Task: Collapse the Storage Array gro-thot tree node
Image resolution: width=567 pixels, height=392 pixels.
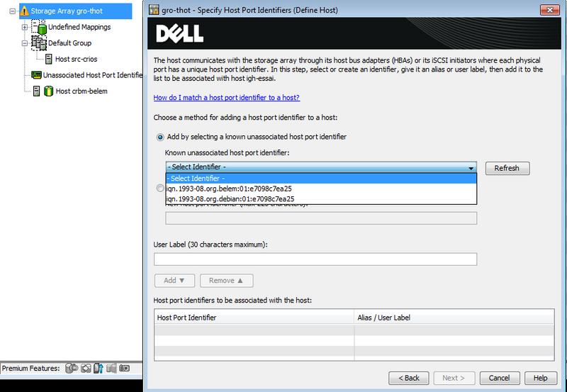Action: point(12,11)
